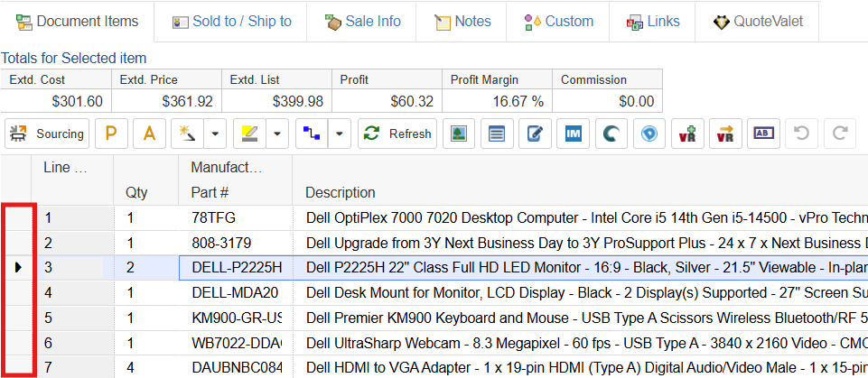Click the orange A toolbar icon
The width and height of the screenshot is (868, 378).
[150, 134]
